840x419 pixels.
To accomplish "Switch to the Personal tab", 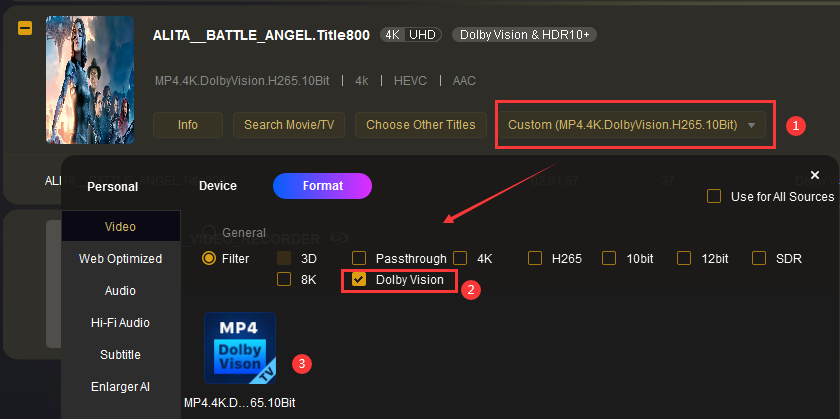I will coord(112,186).
